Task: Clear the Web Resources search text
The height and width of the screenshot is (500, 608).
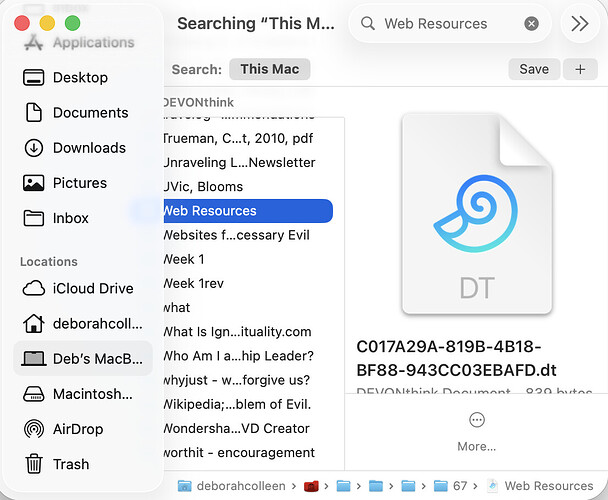Action: click(531, 24)
